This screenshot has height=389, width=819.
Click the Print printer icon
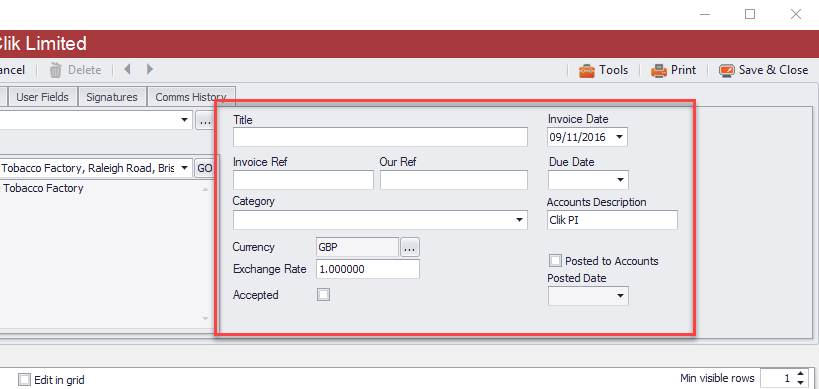point(659,70)
